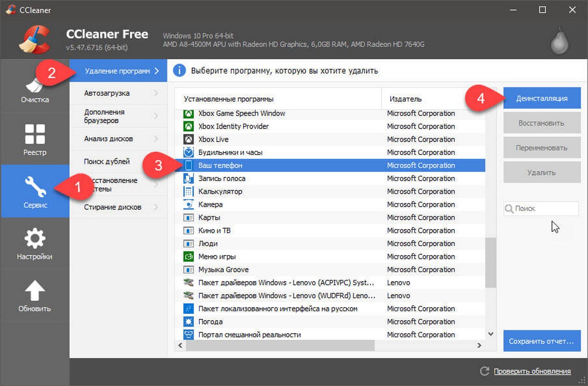Select the Настройки gear icon
This screenshot has width=588, height=386.
pyautogui.click(x=35, y=239)
